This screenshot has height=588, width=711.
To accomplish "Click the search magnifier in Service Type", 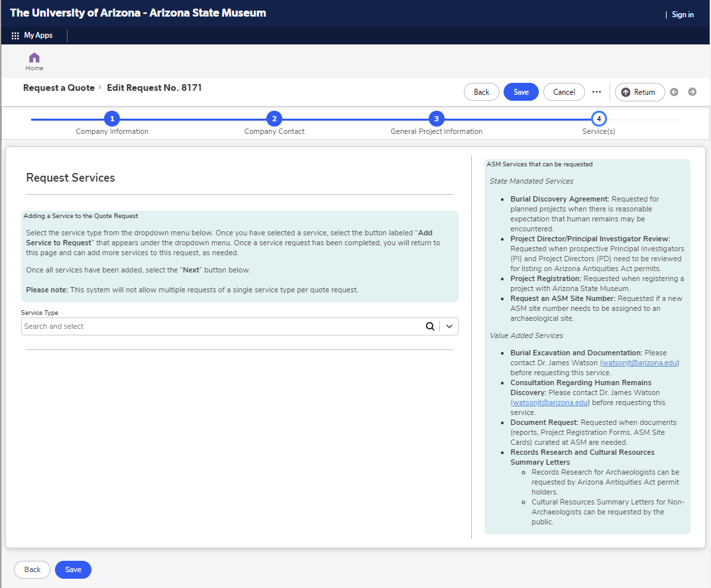I will coord(430,326).
